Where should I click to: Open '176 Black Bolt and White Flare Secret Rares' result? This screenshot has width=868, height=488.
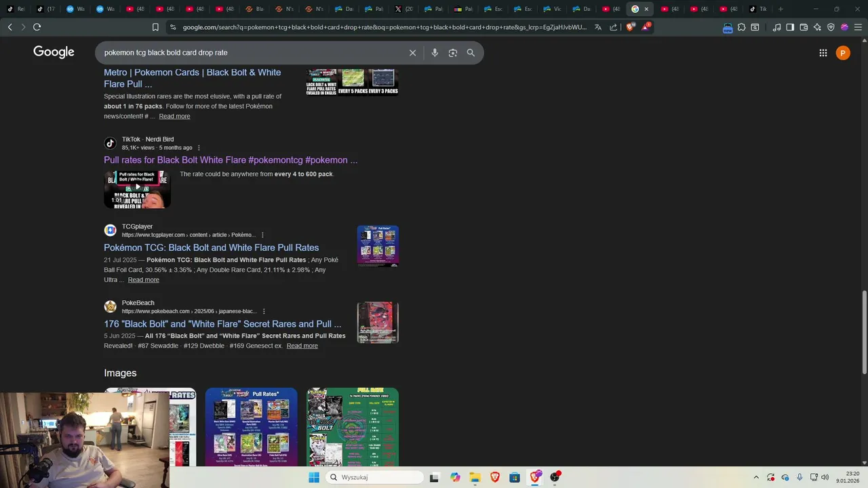point(222,324)
